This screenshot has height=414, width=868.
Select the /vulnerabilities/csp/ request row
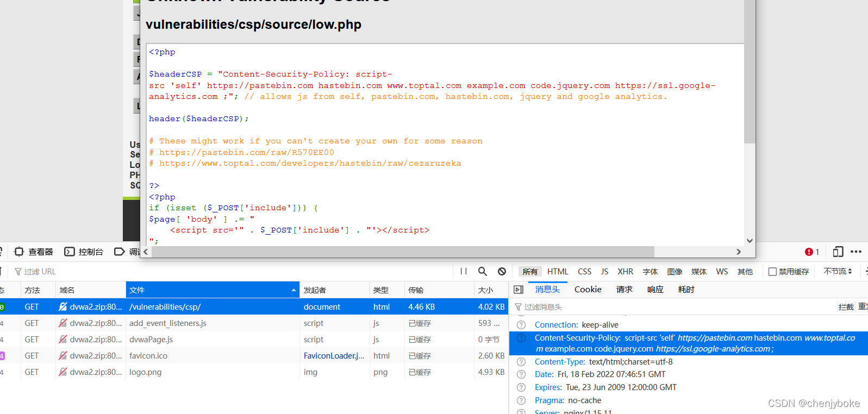point(254,306)
